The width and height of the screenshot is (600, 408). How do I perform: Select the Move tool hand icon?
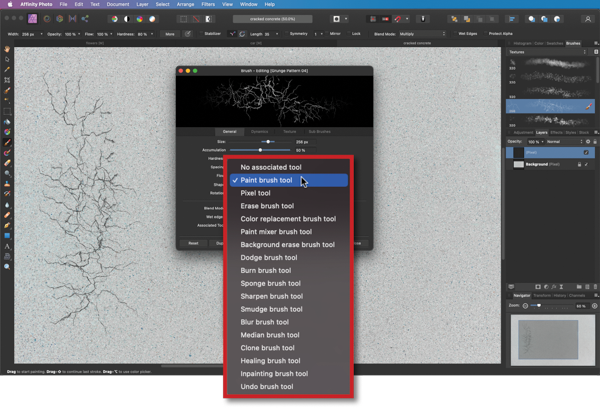pos(7,49)
